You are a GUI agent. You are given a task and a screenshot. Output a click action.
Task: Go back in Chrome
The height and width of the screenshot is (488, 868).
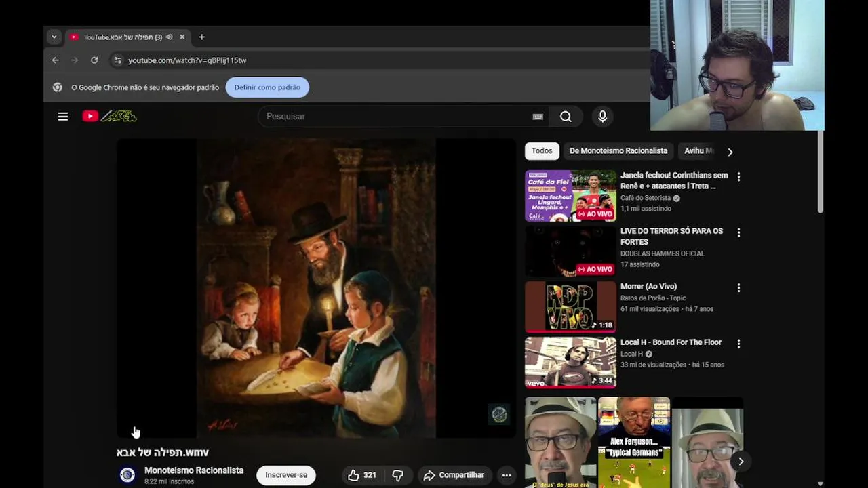coord(56,60)
